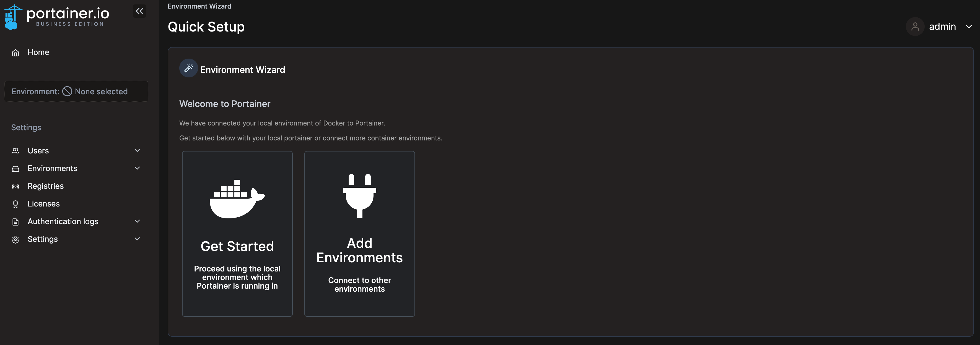
Task: Click the Environment Wizard wand icon
Action: click(x=188, y=68)
